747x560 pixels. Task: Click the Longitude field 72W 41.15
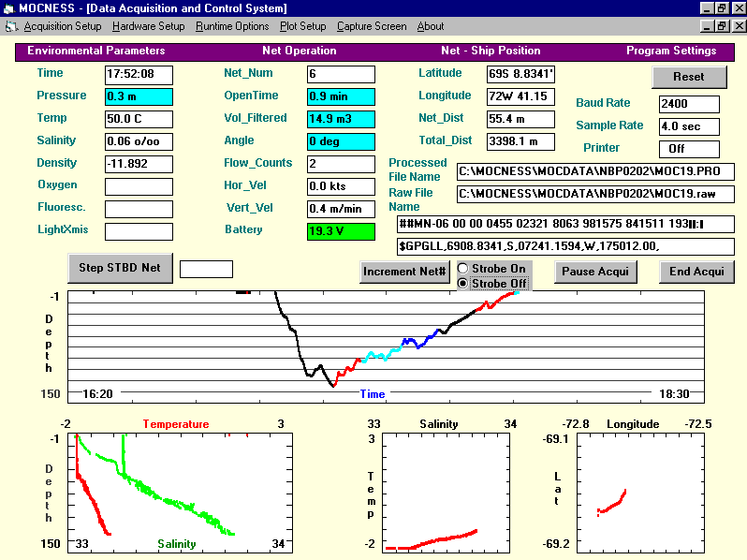pyautogui.click(x=520, y=96)
